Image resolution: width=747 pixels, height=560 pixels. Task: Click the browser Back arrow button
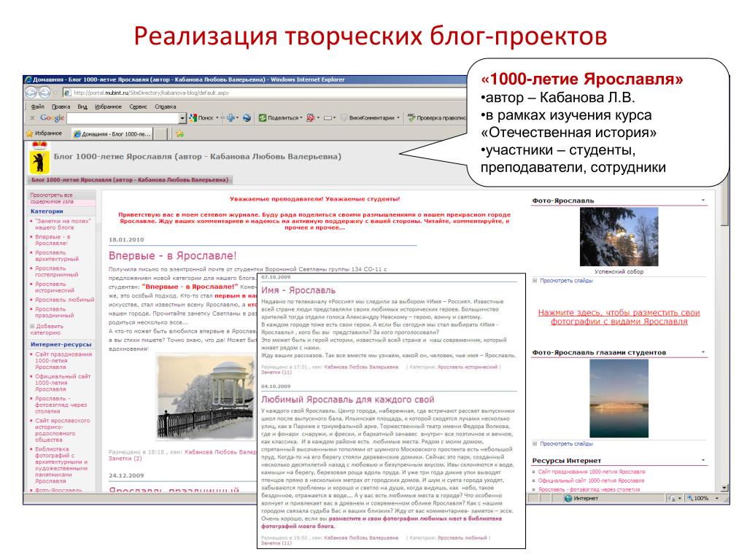point(31,93)
